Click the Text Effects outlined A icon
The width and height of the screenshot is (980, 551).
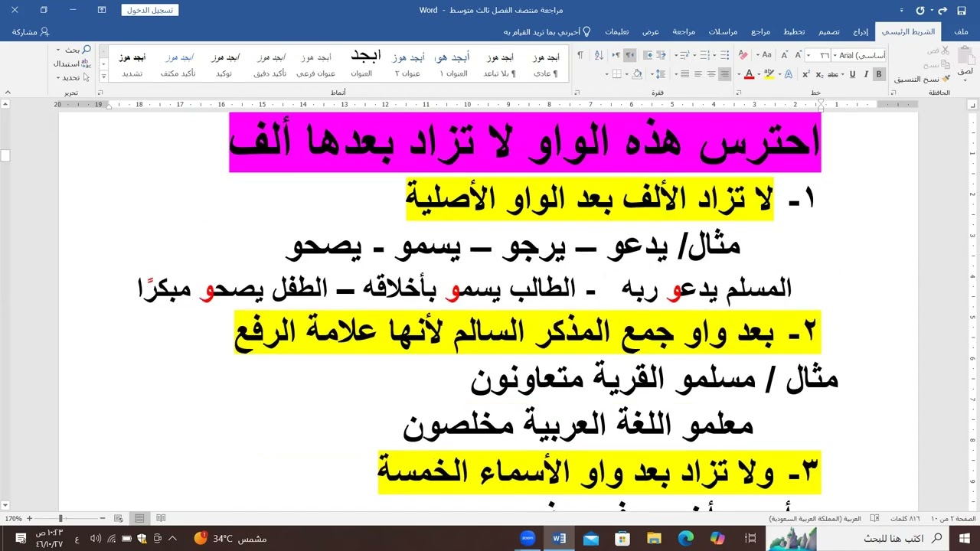(x=788, y=74)
